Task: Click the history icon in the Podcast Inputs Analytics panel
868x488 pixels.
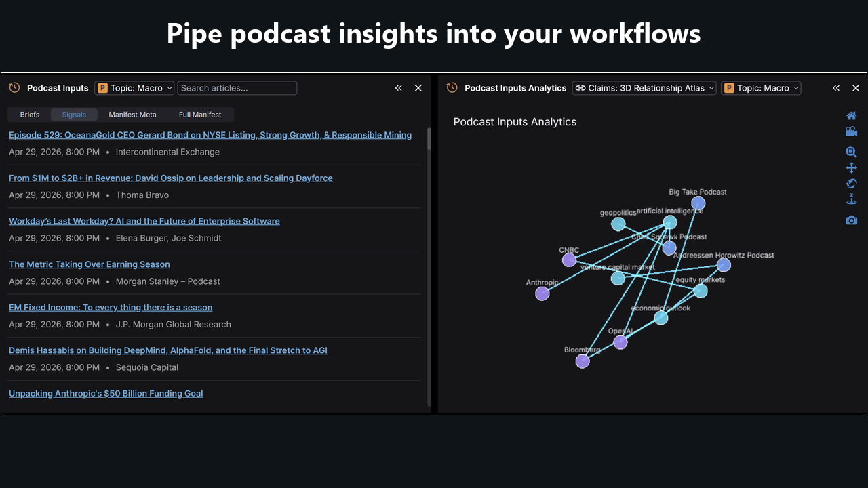Action: (452, 88)
